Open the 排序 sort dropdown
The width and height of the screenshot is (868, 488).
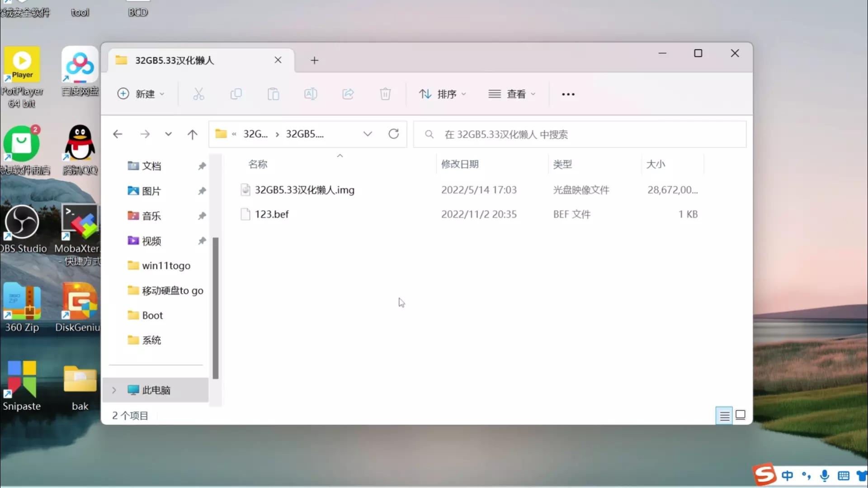pos(442,94)
